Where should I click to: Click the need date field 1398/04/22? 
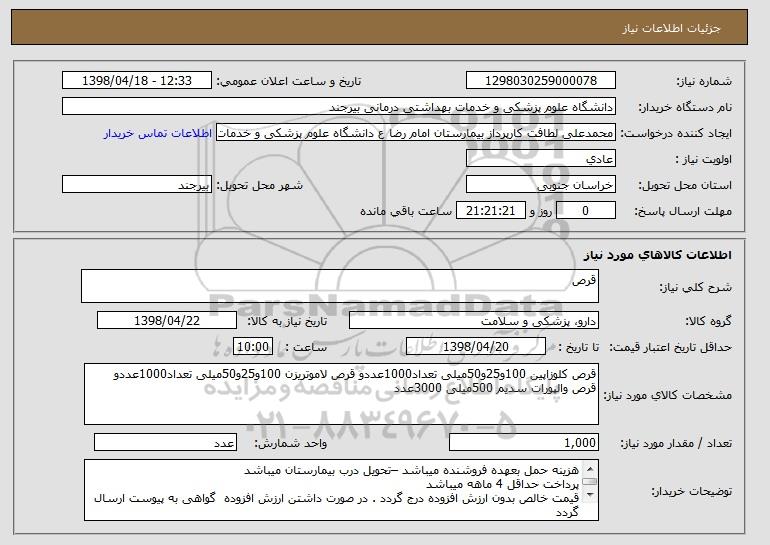(x=167, y=321)
